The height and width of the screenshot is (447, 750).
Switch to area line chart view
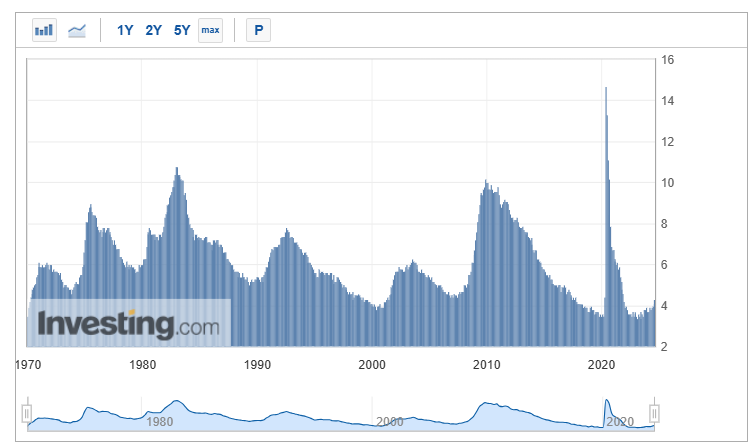[77, 31]
